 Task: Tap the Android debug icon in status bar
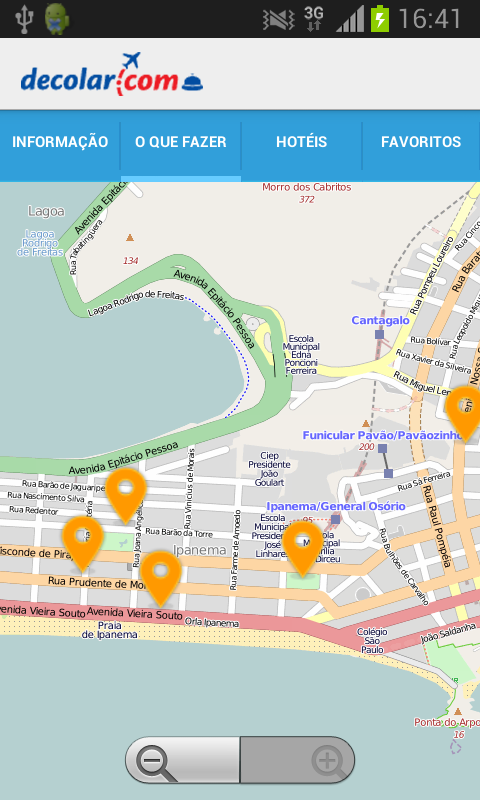click(x=57, y=19)
